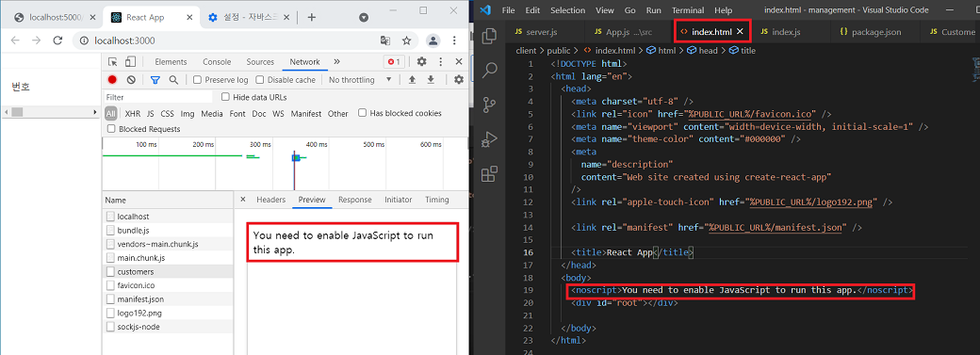Click the import HAR upload icon
This screenshot has height=355, width=980.
412,80
